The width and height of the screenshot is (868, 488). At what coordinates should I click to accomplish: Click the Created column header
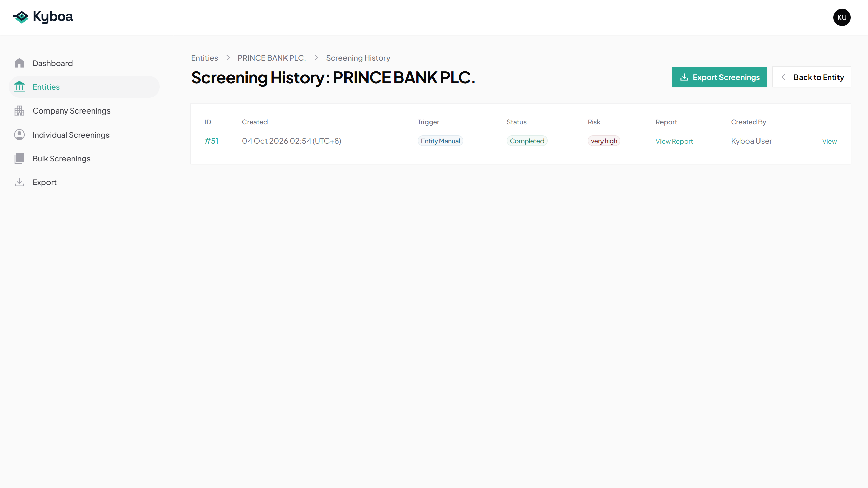[x=255, y=122]
